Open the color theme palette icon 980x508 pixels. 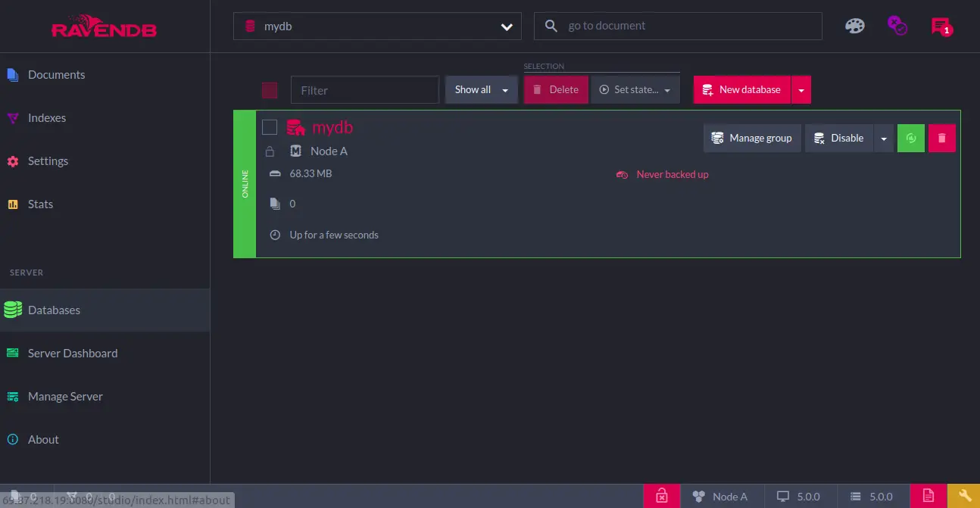coord(854,26)
